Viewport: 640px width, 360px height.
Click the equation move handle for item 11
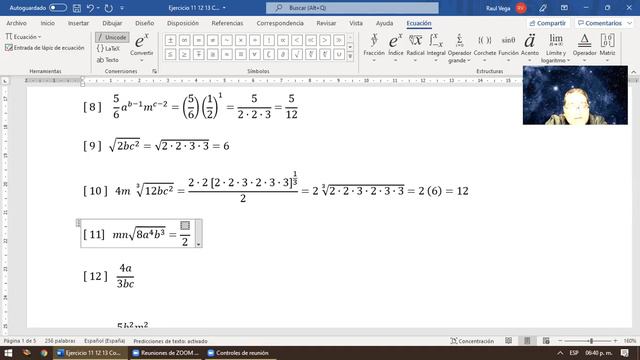(78, 223)
